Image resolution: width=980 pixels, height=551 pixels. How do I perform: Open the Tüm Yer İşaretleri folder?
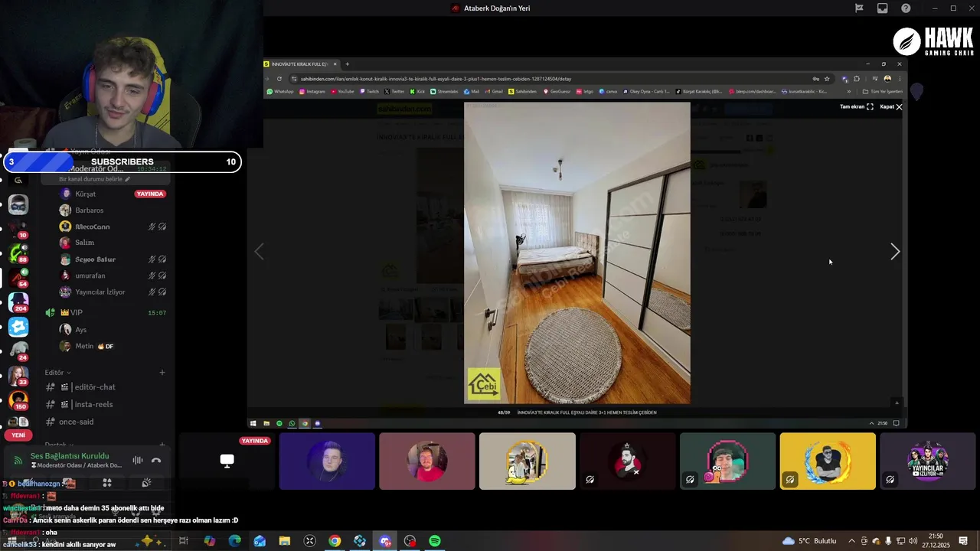(x=882, y=92)
